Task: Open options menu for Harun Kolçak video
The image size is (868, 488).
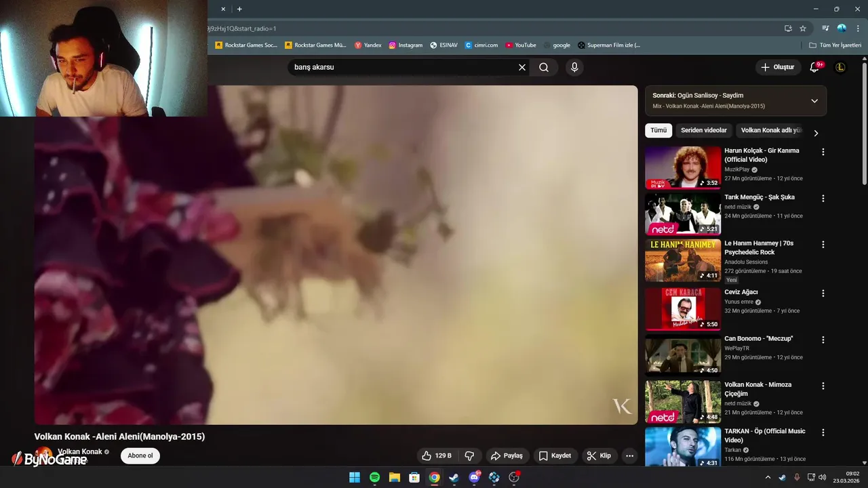Action: pyautogui.click(x=823, y=152)
